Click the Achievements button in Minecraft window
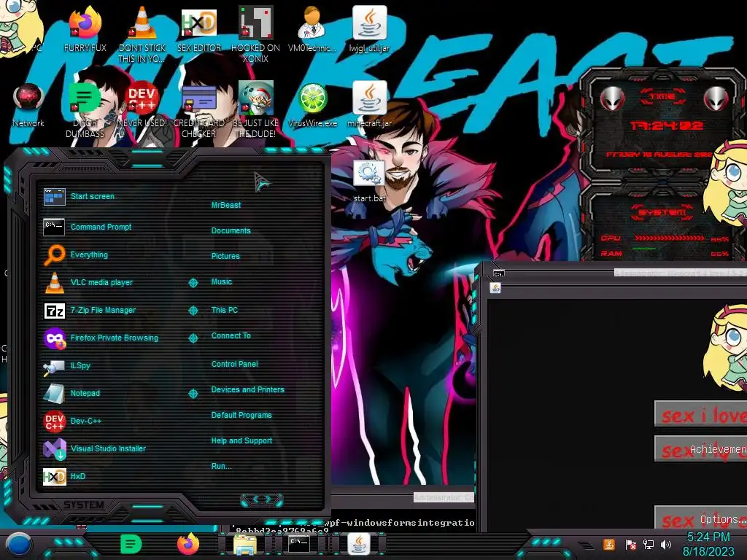Image resolution: width=747 pixels, height=560 pixels. point(701,449)
